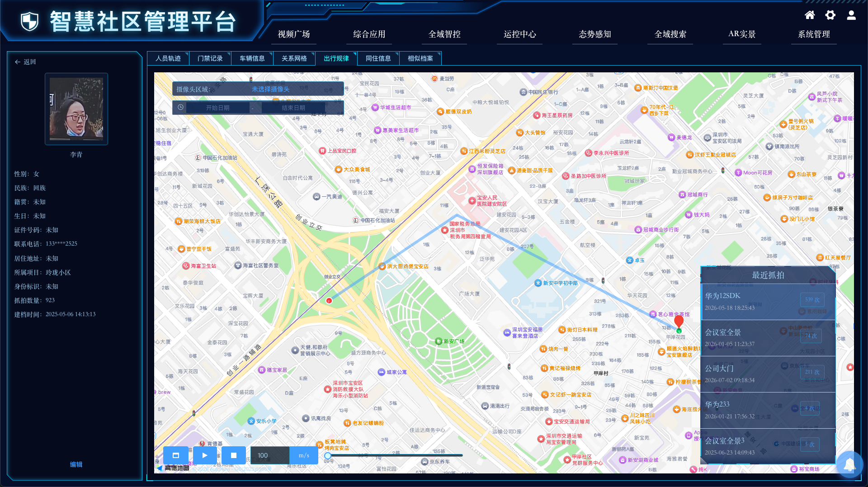Open 全域搜索 navigation menu
This screenshot has height=487, width=868.
click(x=670, y=34)
